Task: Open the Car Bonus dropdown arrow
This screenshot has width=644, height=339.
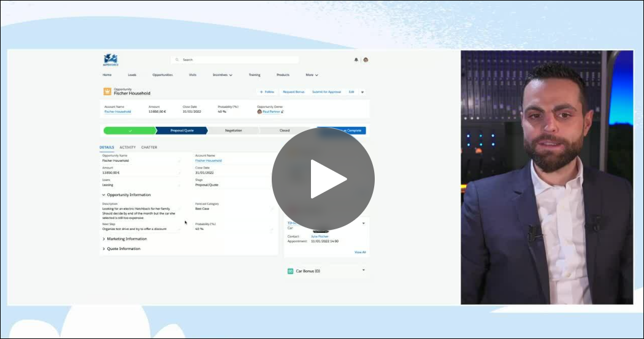Action: [364, 270]
